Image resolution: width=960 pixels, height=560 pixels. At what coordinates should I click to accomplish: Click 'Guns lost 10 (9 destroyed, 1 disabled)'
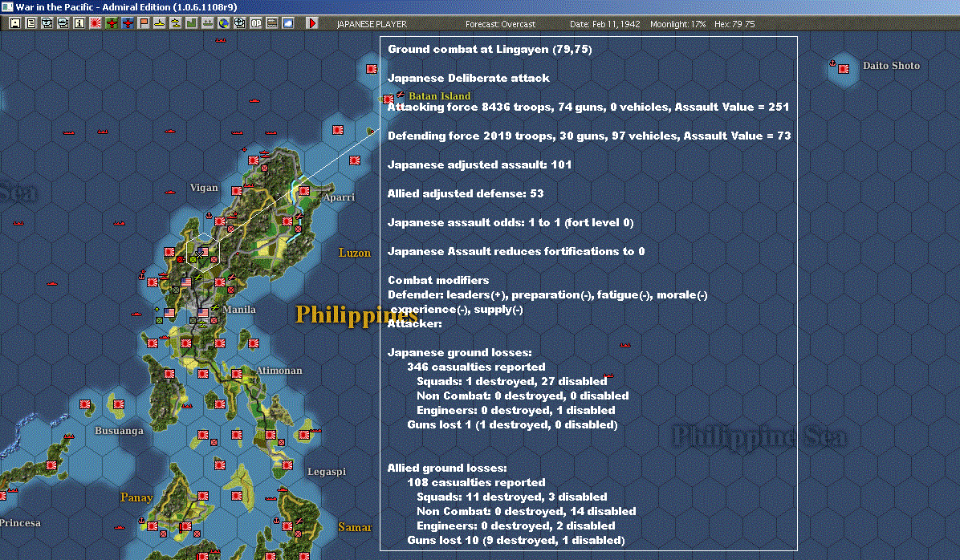[516, 540]
